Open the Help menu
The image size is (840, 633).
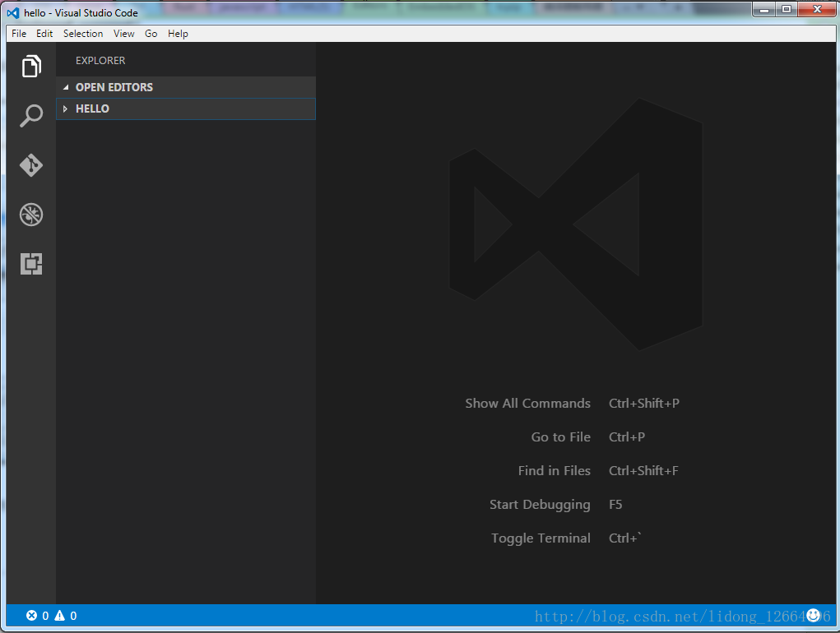pos(178,33)
